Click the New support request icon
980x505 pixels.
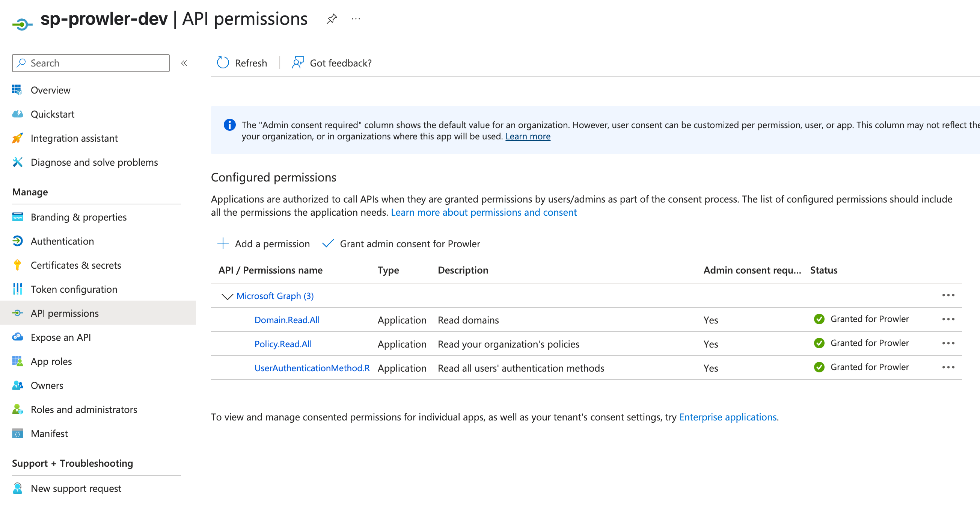coord(17,488)
